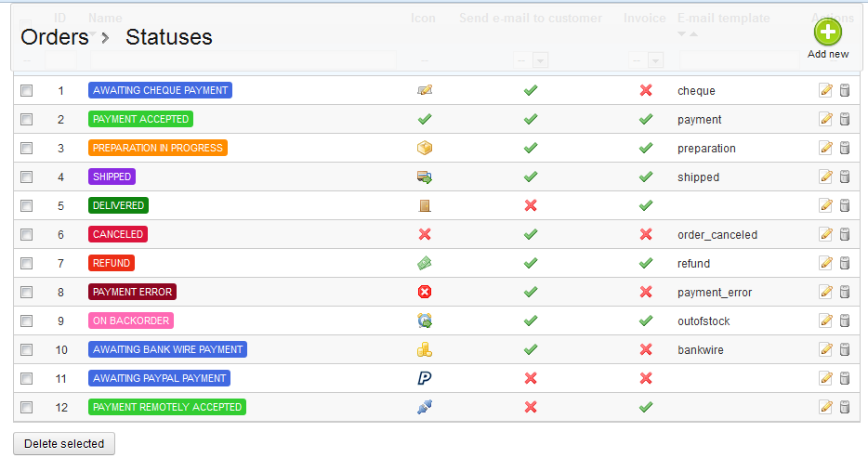Edit the Awaiting PayPal payment status
Screen dimensions: 868x458
coord(825,378)
